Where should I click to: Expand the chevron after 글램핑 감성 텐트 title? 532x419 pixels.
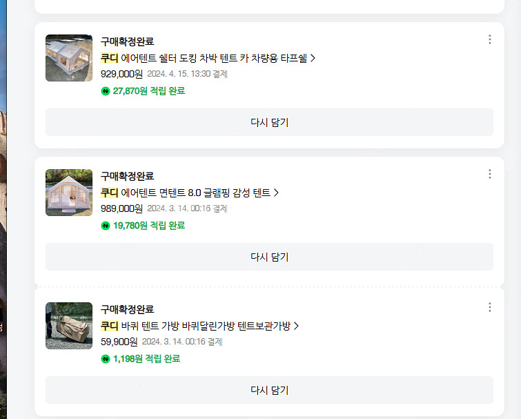tap(277, 193)
